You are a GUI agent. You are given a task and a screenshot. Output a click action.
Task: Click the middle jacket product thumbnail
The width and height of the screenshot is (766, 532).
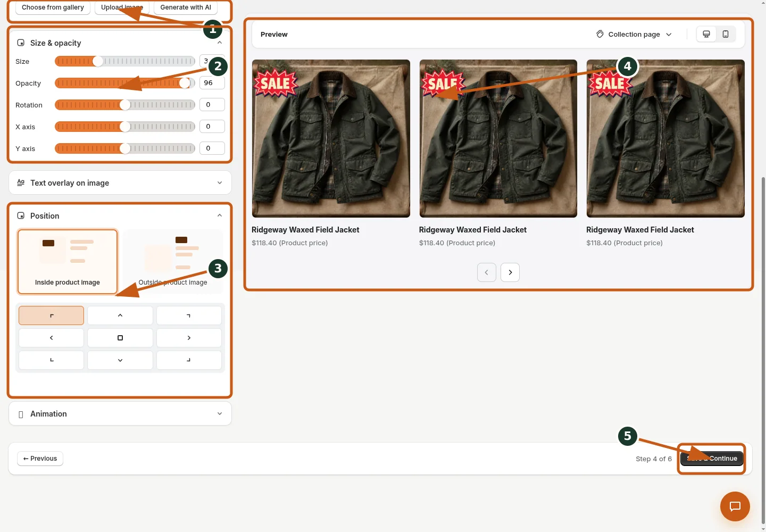498,138
